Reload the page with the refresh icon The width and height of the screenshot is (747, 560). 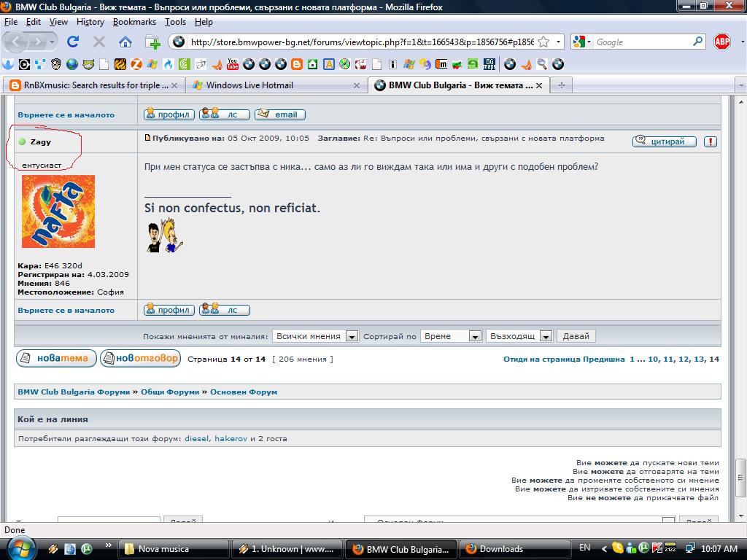coord(73,42)
